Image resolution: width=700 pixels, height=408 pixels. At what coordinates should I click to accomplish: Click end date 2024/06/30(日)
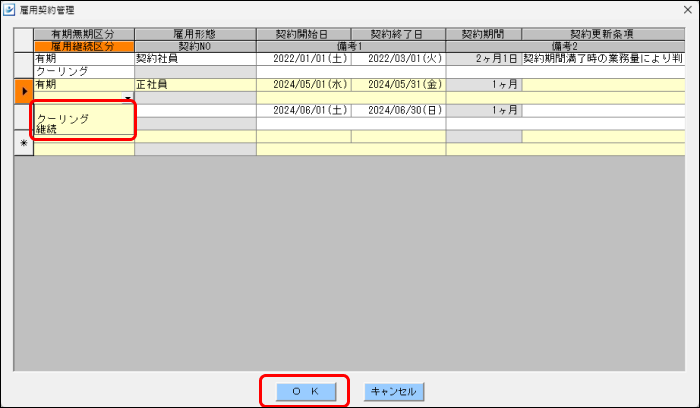pyautogui.click(x=398, y=110)
